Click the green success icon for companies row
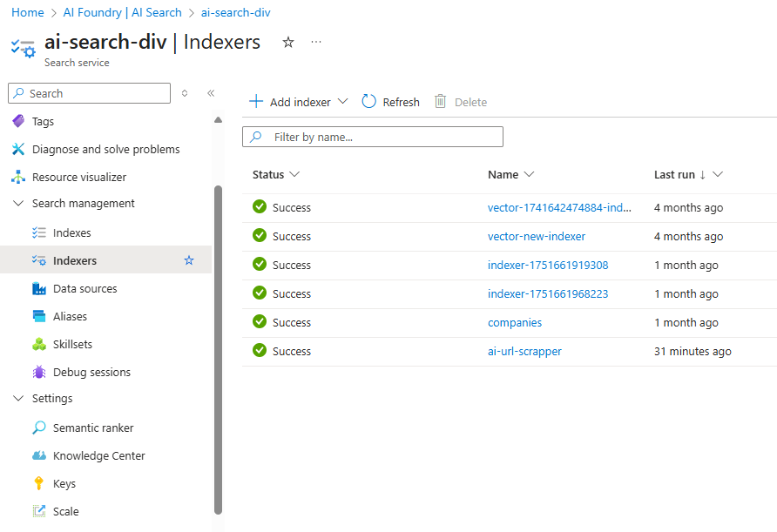Viewport: 777px width, 532px height. tap(260, 322)
